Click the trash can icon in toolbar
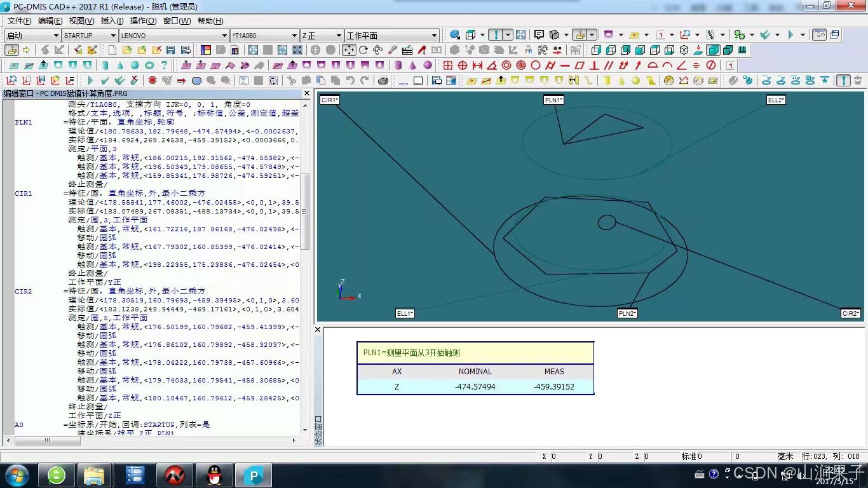 [x=857, y=81]
